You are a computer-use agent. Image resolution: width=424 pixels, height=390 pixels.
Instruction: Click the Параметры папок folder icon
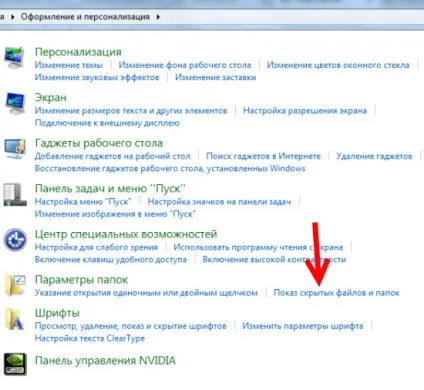tap(15, 285)
